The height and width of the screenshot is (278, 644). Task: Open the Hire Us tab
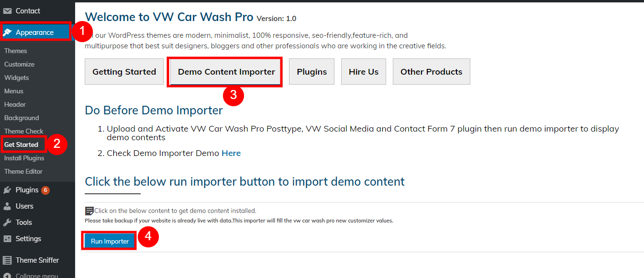[x=363, y=72]
